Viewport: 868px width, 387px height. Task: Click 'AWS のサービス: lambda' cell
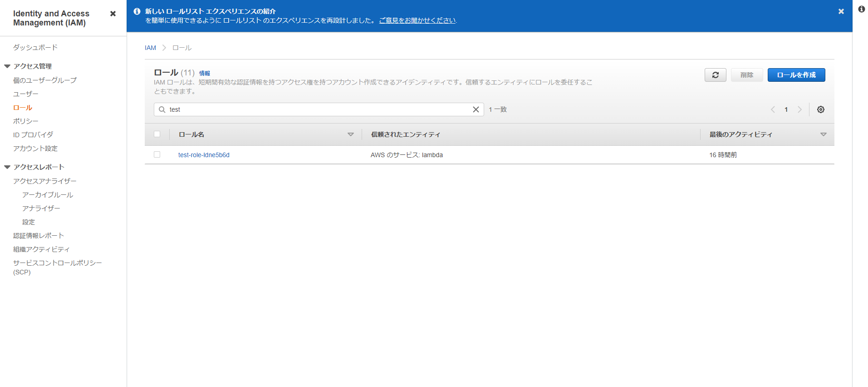tap(407, 155)
